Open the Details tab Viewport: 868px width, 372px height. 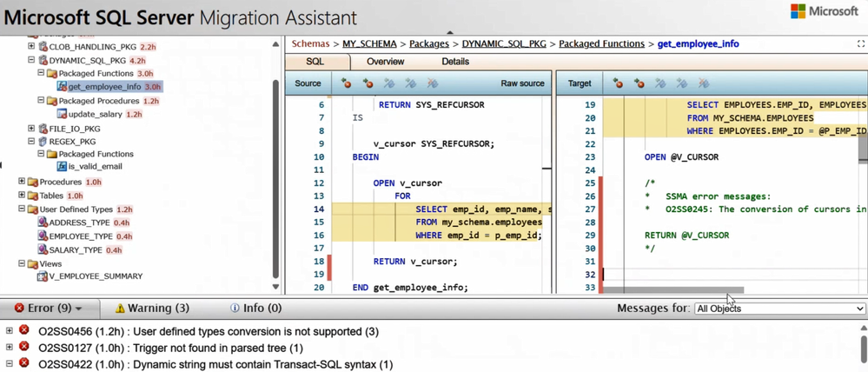tap(455, 62)
